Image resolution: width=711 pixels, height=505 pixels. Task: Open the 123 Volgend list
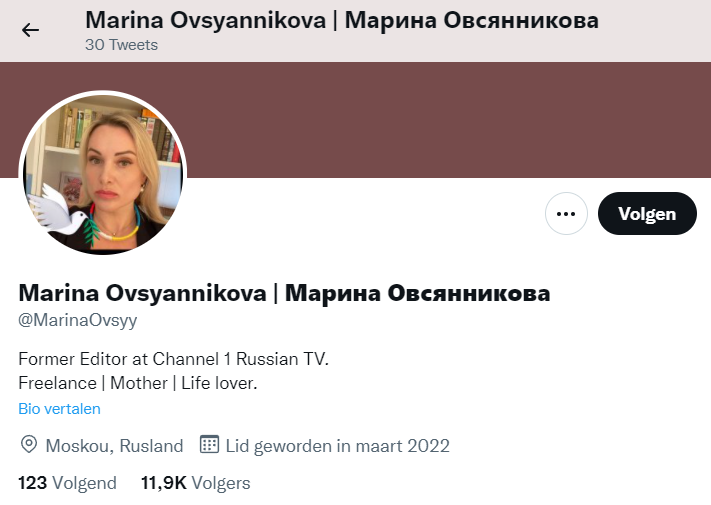67,483
